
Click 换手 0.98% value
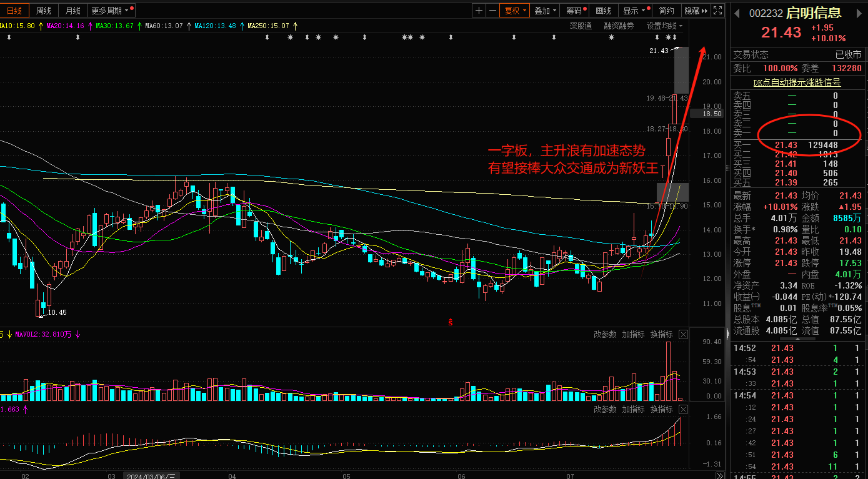[x=786, y=229]
